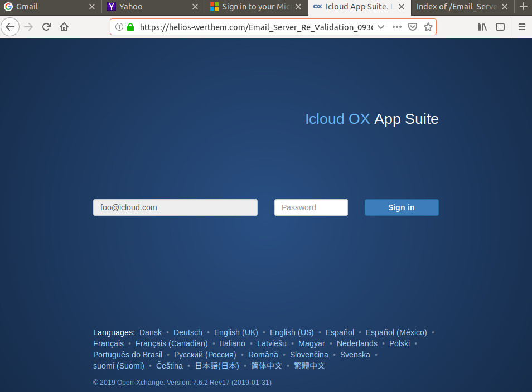Expand the URL bar history dropdown

tap(381, 27)
